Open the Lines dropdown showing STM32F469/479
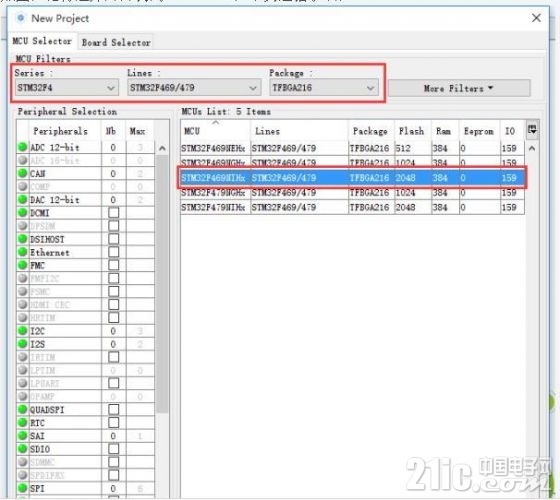 coord(194,88)
